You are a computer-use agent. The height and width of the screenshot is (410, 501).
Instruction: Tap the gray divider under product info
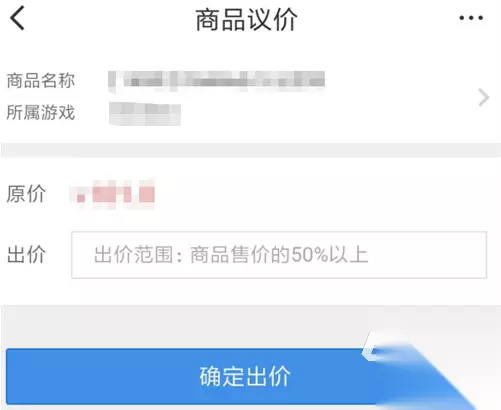[250, 150]
